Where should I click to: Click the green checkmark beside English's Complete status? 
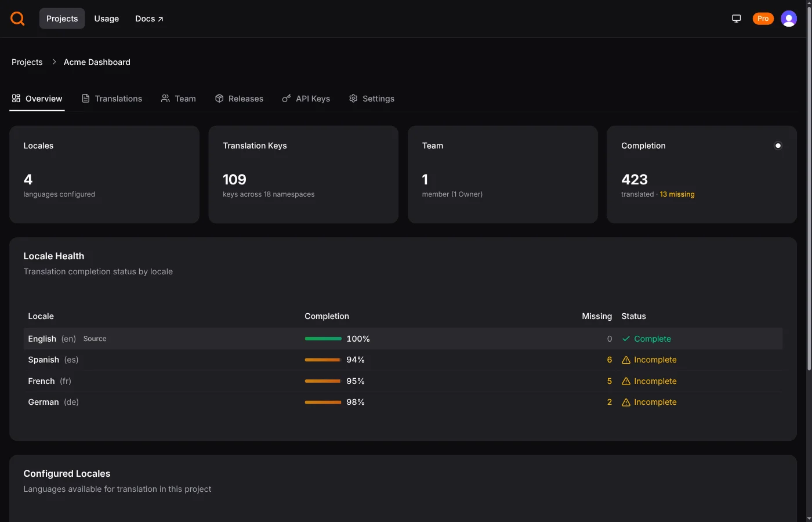pos(625,338)
